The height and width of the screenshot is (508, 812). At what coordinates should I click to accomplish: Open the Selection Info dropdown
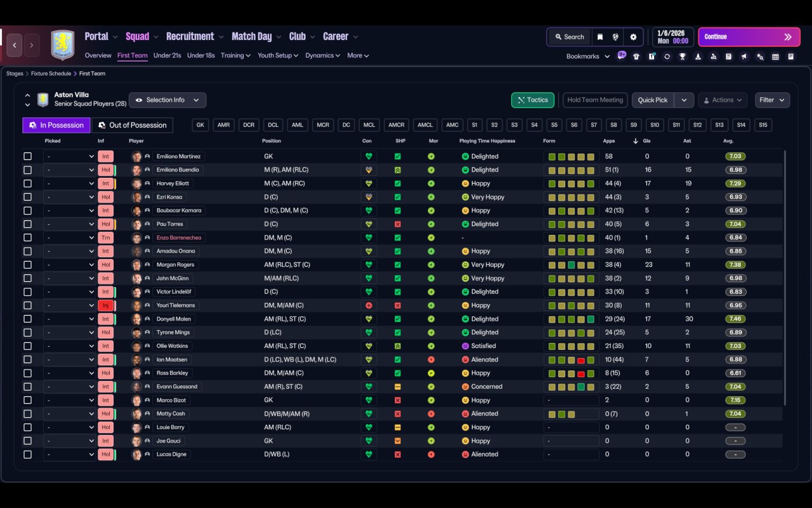coord(167,100)
